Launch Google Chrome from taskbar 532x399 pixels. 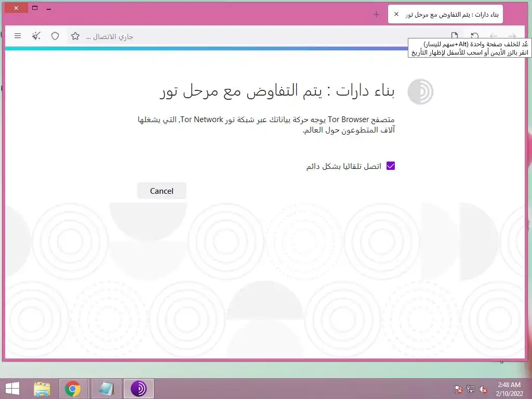(x=73, y=389)
